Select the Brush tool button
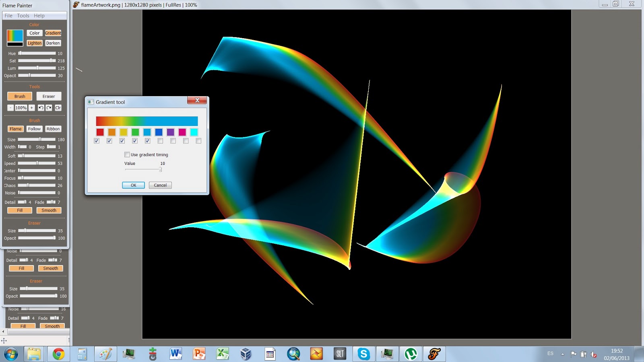The image size is (644, 362). pos(20,96)
